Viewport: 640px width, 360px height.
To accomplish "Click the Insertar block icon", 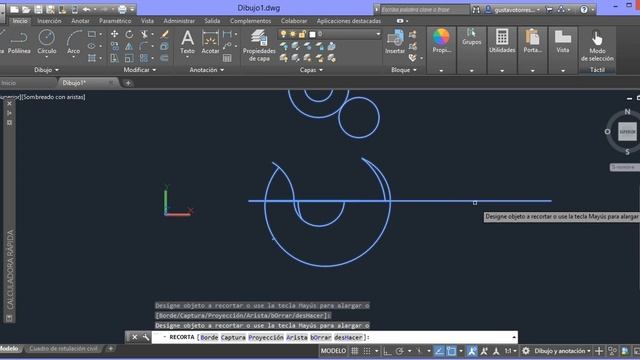I will coord(395,42).
